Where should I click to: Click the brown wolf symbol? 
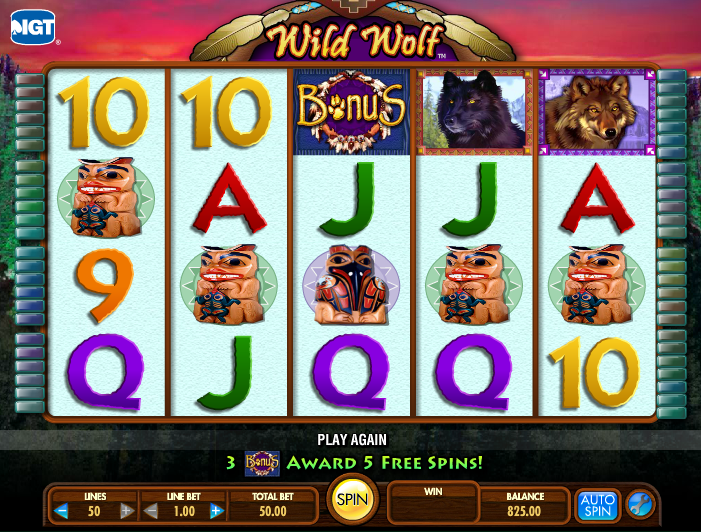pos(597,112)
